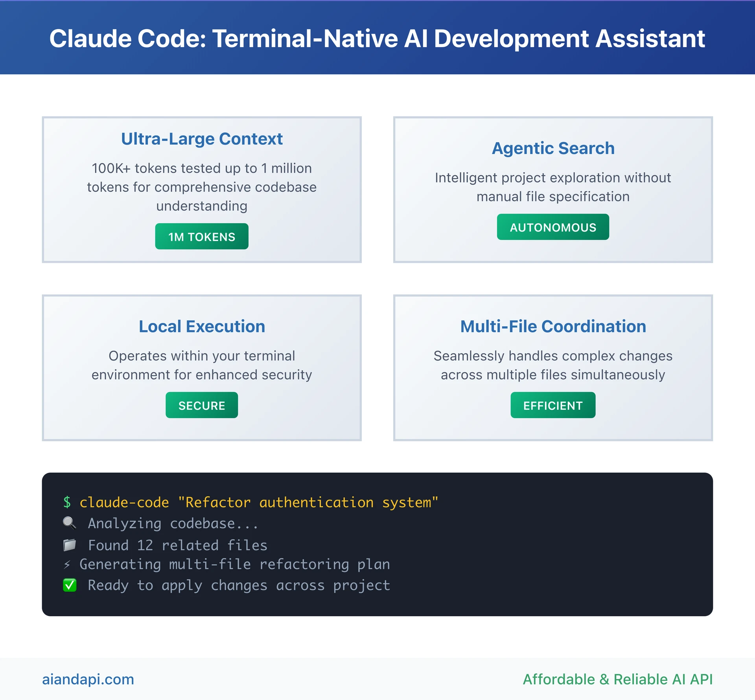Select the Agentic Search heading
Screen dimensions: 755x700
tap(553, 148)
